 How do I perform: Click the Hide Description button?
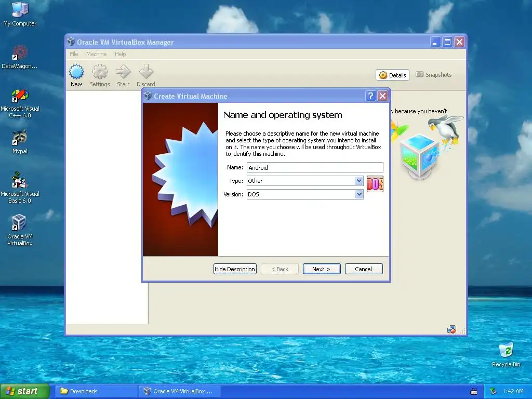[235, 269]
